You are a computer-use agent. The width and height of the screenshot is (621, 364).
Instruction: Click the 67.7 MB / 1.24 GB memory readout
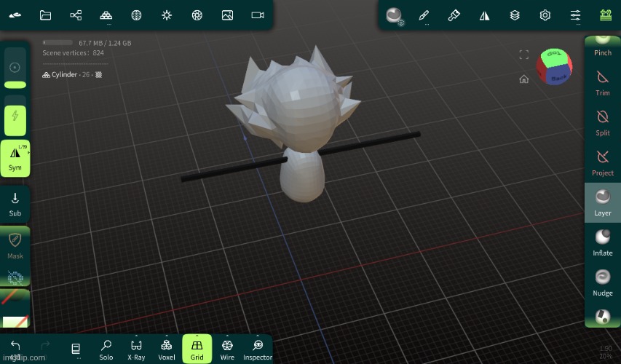[105, 43]
